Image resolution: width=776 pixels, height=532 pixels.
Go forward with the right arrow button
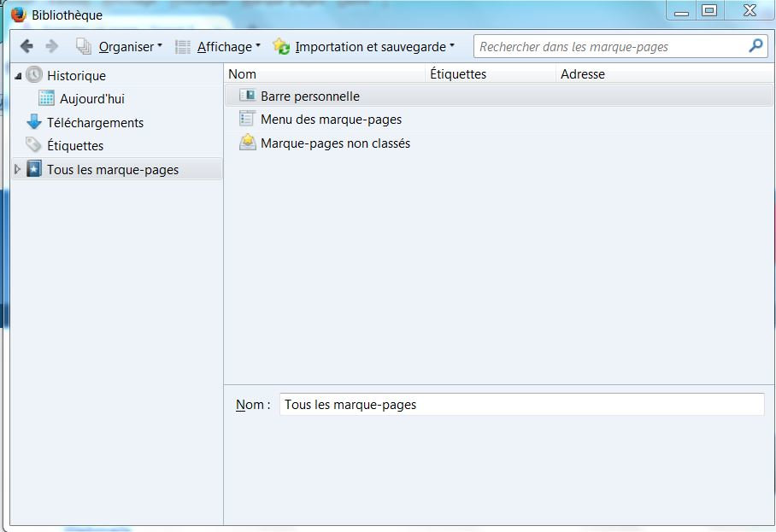click(x=51, y=46)
